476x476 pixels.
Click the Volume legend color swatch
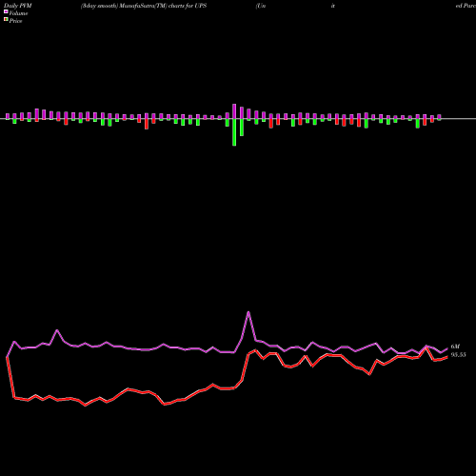click(6, 12)
